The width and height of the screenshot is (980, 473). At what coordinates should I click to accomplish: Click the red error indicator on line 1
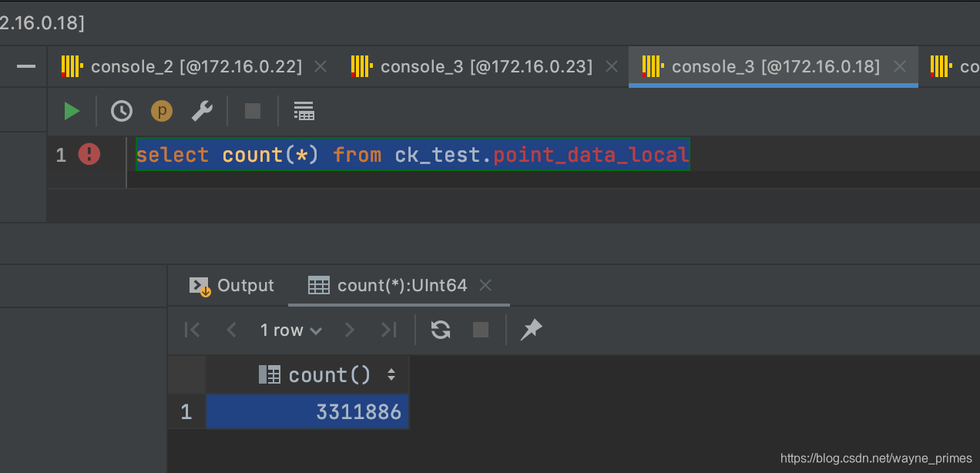pyautogui.click(x=89, y=155)
